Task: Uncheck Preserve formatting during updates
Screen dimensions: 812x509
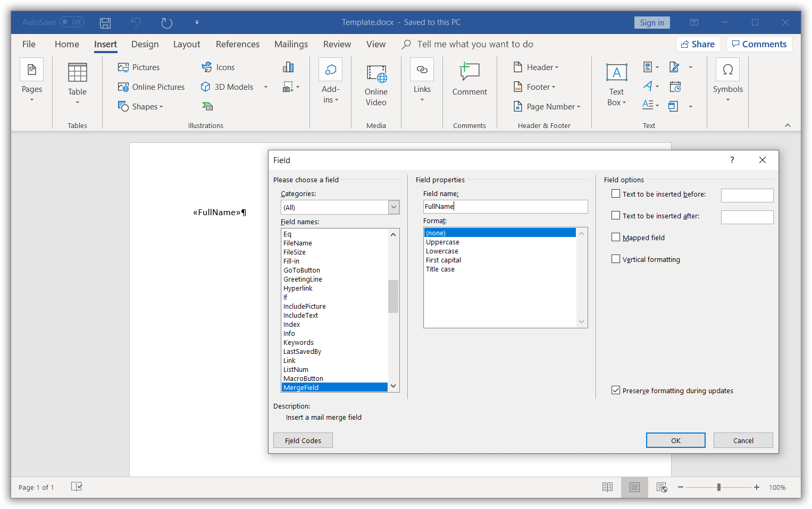Action: (616, 391)
